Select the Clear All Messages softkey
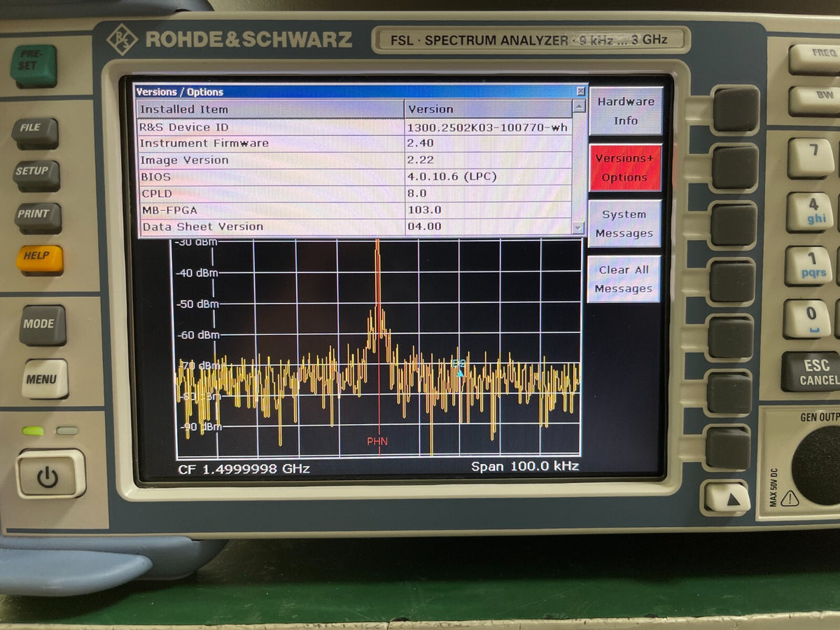This screenshot has height=630, width=840. [623, 279]
